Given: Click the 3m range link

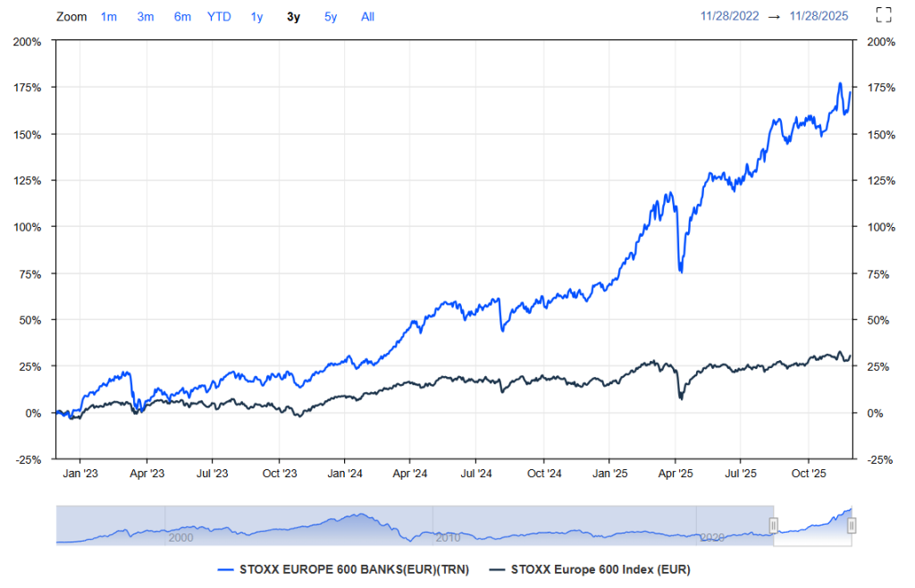Looking at the screenshot, I should [x=145, y=16].
